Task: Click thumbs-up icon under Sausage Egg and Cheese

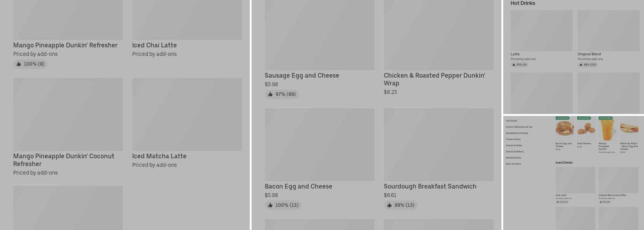Action: (270, 94)
